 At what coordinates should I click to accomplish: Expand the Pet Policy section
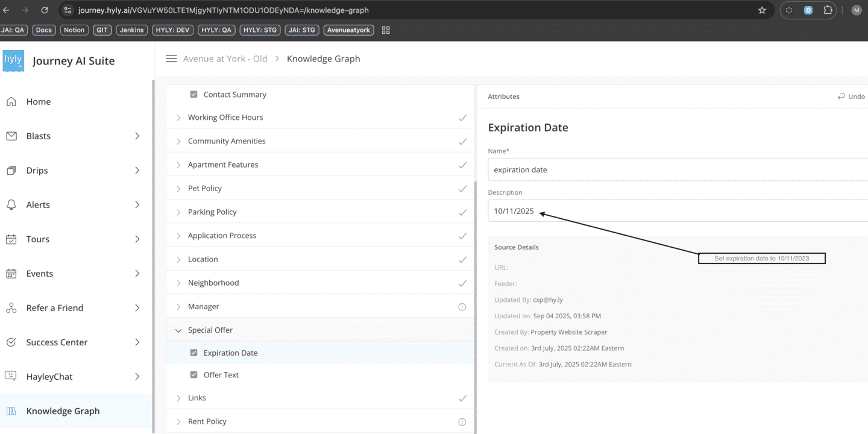point(178,189)
